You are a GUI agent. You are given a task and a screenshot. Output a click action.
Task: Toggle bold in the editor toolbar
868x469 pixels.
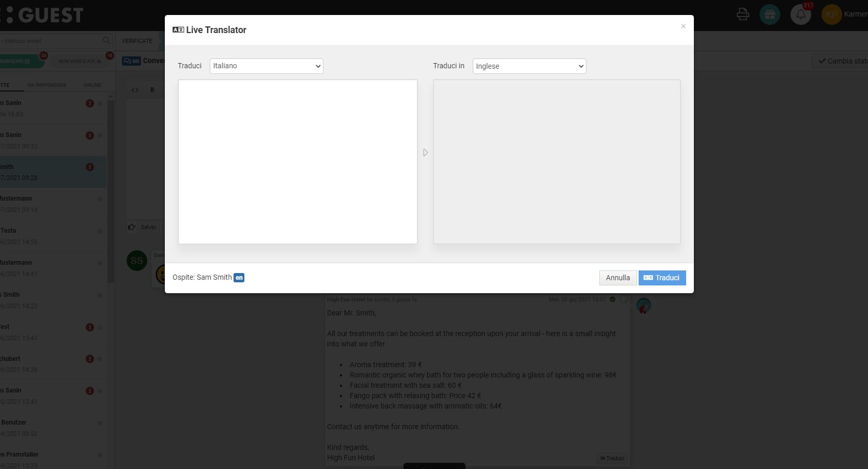[x=152, y=90]
